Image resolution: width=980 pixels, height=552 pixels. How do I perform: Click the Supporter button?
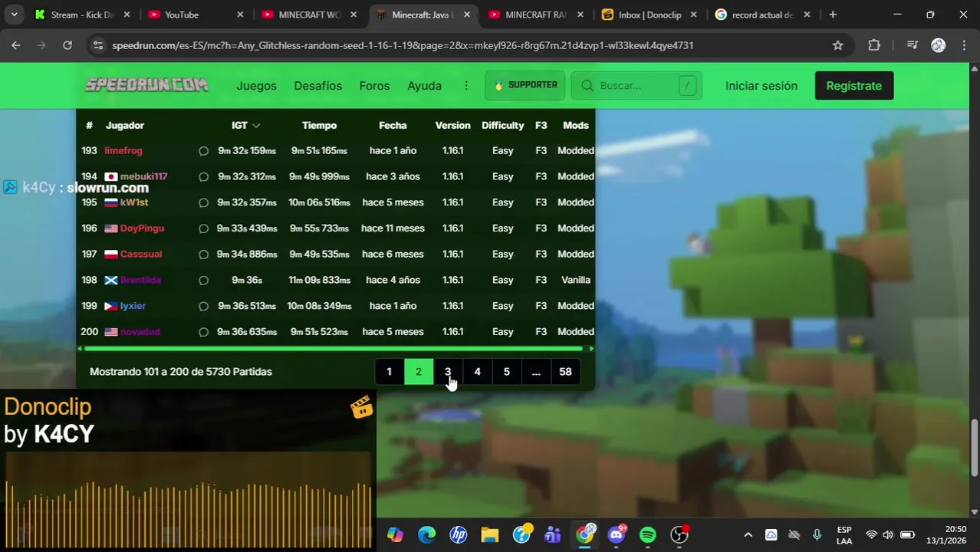525,85
